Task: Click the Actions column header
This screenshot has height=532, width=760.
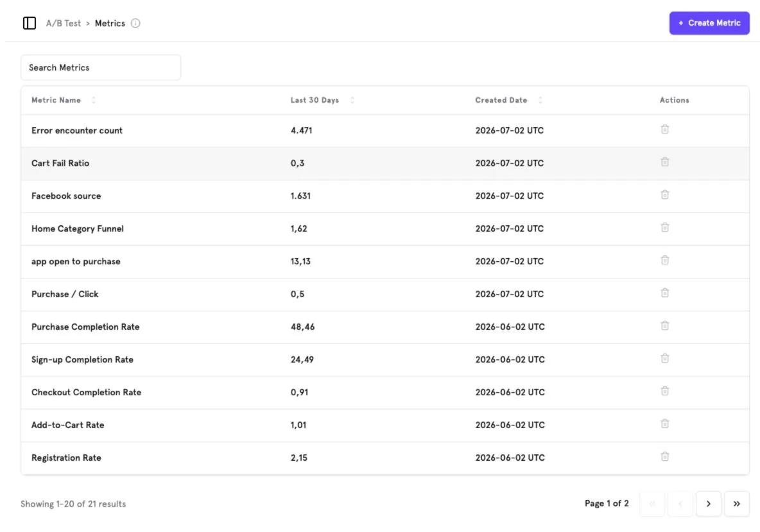Action: click(x=674, y=100)
